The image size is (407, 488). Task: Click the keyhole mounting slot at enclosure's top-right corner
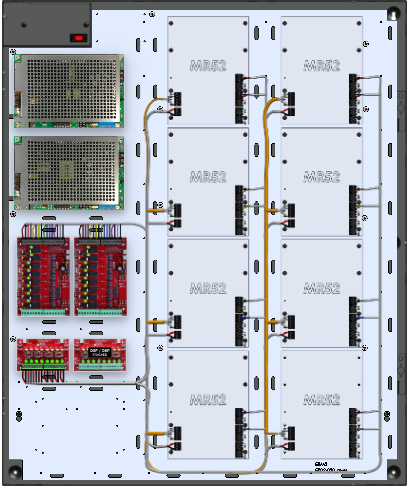(393, 14)
